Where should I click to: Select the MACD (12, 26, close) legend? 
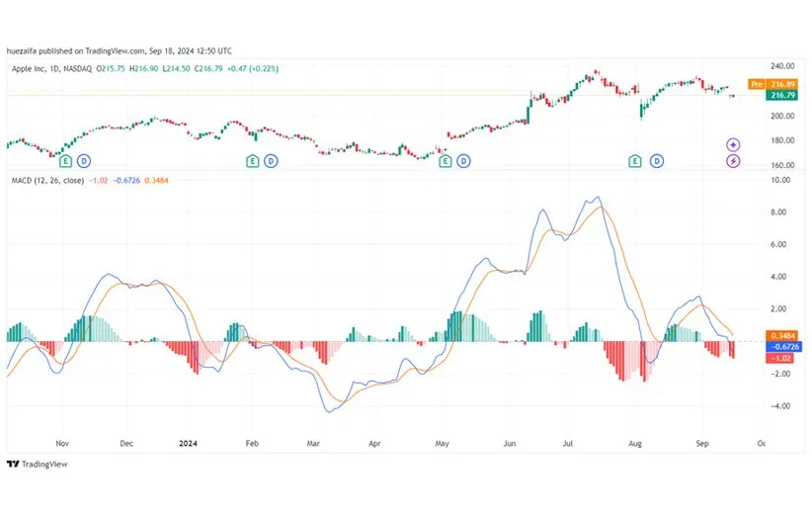(x=45, y=181)
